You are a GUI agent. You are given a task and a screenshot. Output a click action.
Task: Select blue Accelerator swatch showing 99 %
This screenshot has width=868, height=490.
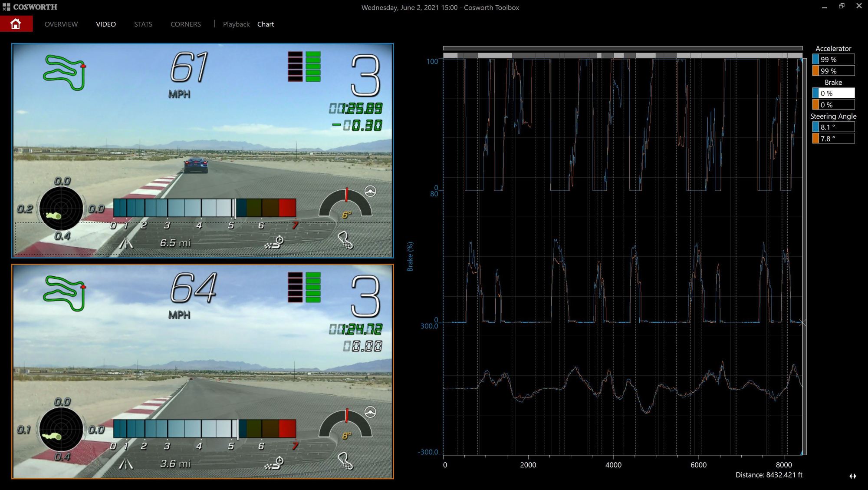coord(815,59)
